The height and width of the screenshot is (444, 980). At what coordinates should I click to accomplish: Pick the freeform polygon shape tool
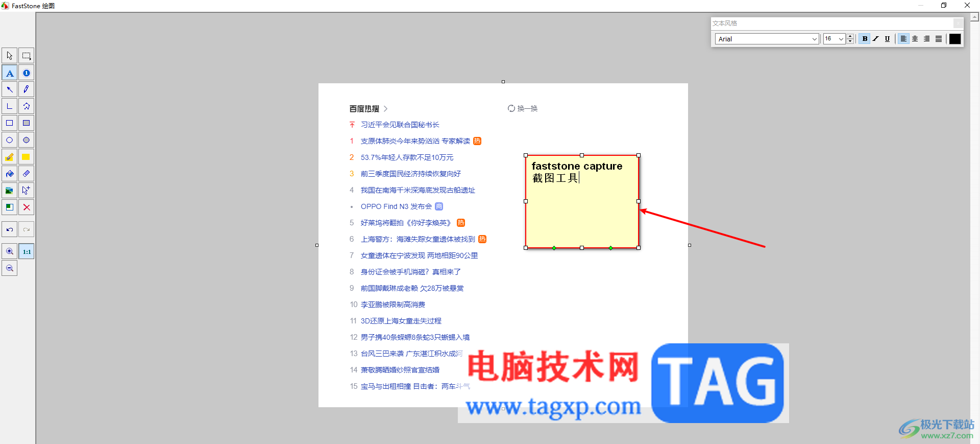(x=27, y=106)
